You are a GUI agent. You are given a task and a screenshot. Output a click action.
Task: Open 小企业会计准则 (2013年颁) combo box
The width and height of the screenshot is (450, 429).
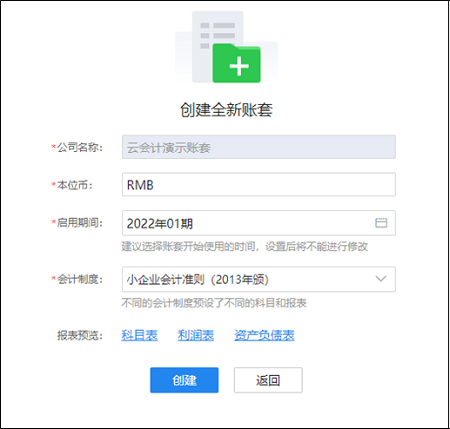click(x=259, y=279)
